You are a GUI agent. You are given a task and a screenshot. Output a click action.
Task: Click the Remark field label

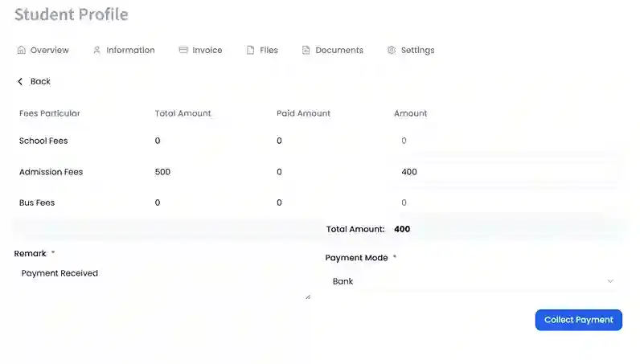pos(31,253)
